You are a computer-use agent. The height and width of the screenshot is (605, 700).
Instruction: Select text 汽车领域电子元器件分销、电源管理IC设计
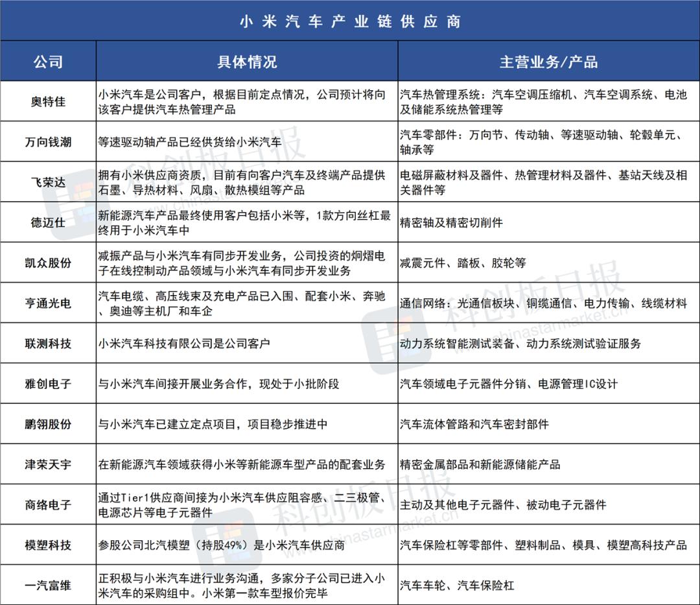click(509, 383)
